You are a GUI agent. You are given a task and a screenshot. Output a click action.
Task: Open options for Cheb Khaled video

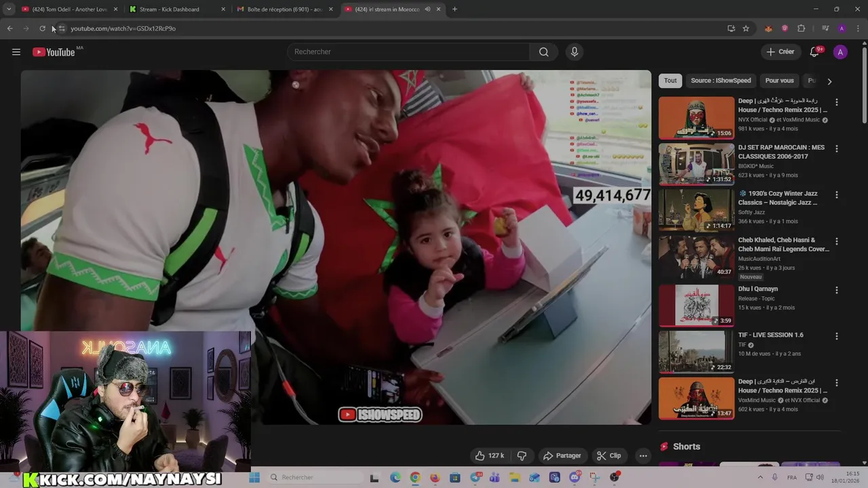point(836,241)
